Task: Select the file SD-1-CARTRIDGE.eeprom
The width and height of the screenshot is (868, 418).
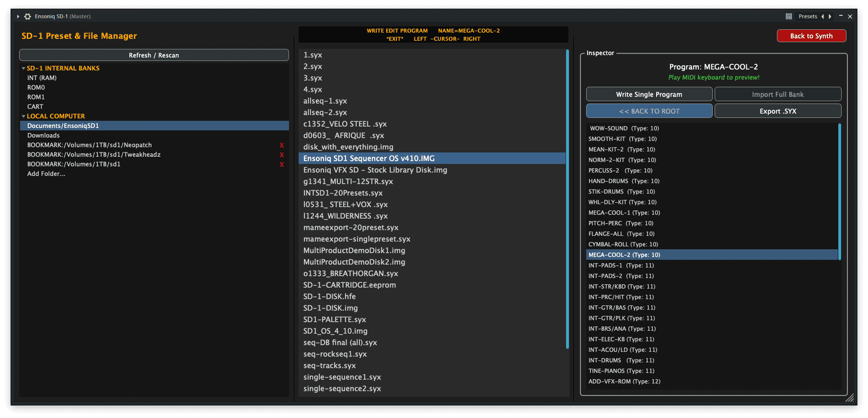Action: [x=432, y=285]
